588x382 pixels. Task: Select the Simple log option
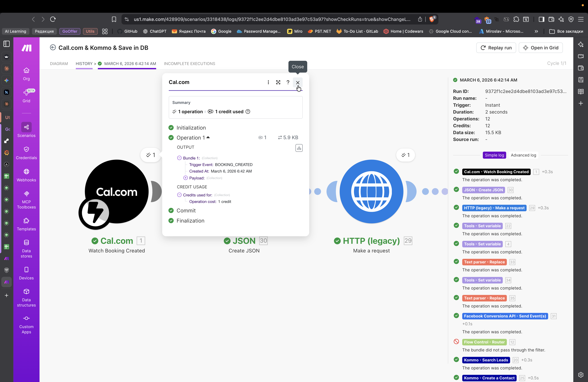pos(494,155)
